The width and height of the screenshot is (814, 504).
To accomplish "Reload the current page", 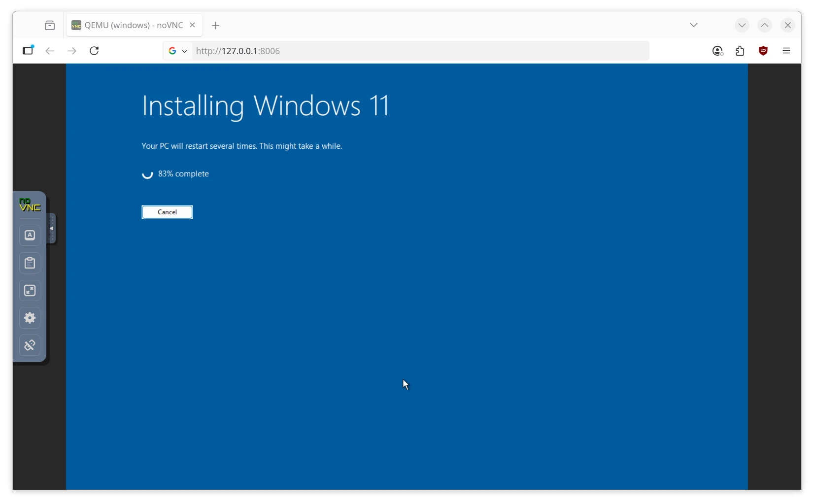I will pyautogui.click(x=94, y=51).
